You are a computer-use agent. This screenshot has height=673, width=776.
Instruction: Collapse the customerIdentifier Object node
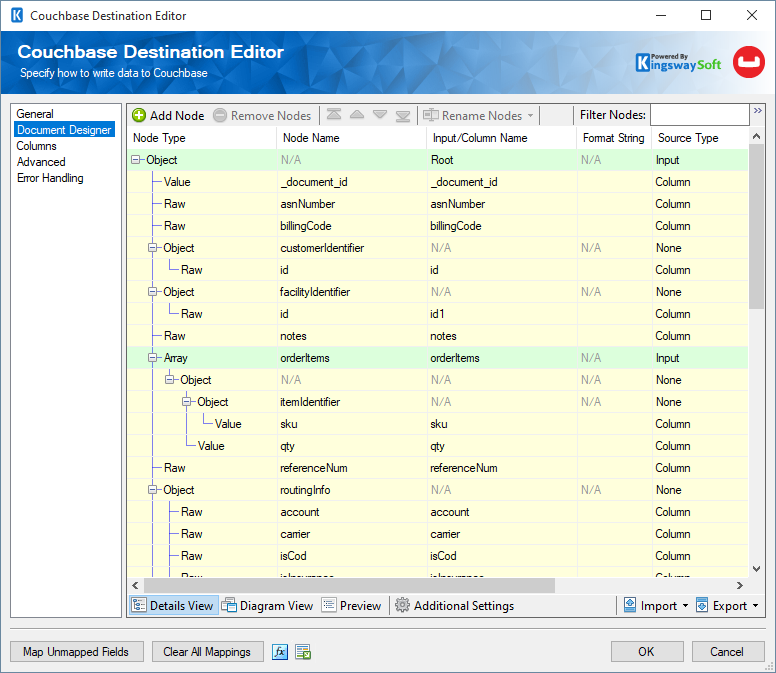(x=152, y=248)
